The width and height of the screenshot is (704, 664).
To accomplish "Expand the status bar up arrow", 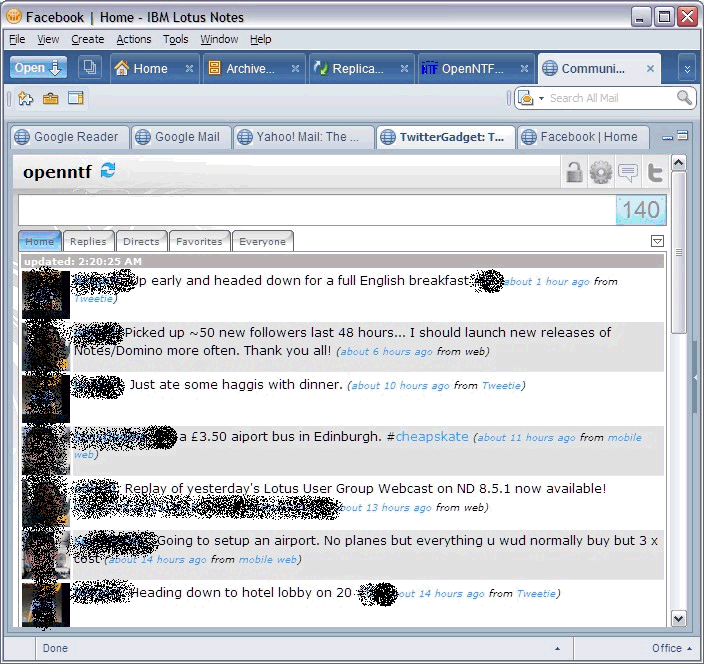I will pos(557,648).
